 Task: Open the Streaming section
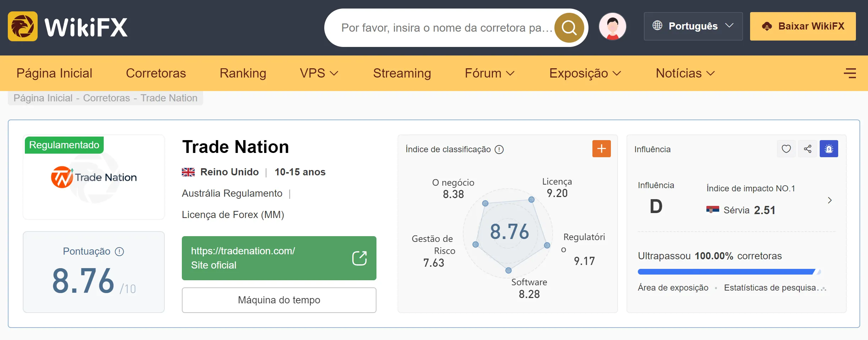pos(402,73)
